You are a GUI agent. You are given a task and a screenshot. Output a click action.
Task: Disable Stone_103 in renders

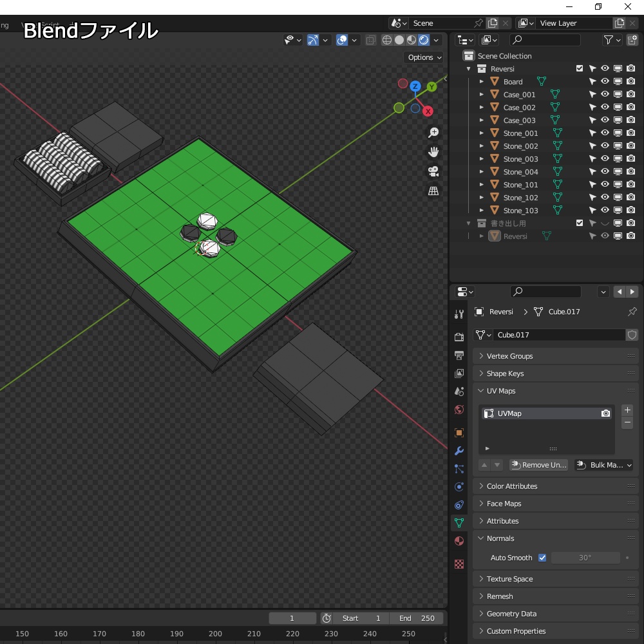pyautogui.click(x=631, y=210)
